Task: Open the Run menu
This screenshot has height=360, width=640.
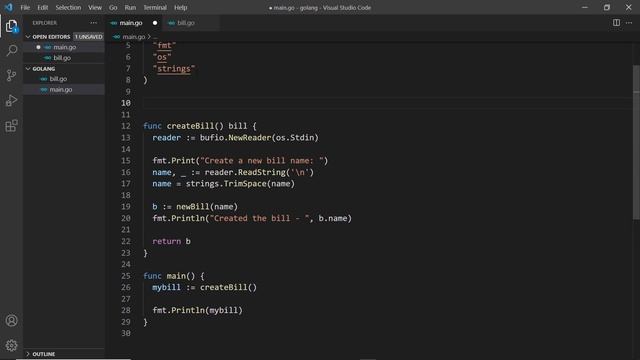Action: coord(130,7)
